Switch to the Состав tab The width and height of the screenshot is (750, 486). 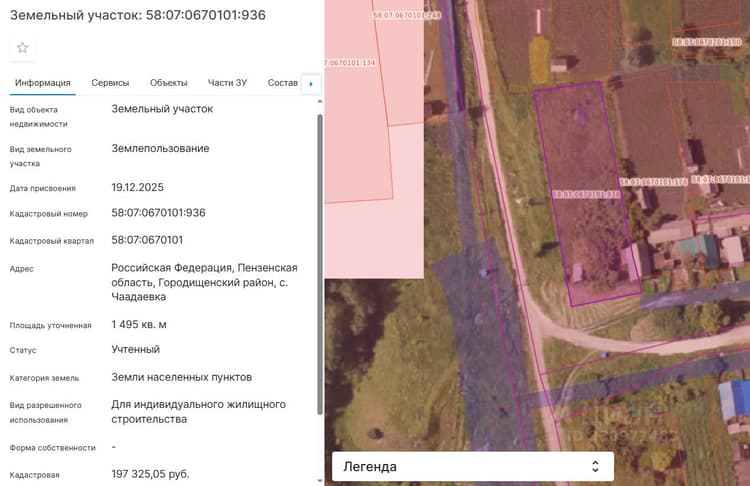coord(282,83)
